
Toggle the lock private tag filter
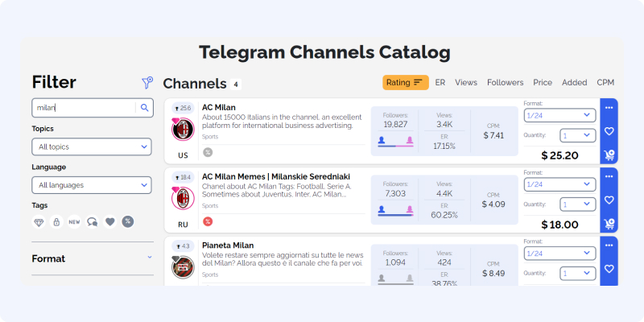click(x=56, y=222)
